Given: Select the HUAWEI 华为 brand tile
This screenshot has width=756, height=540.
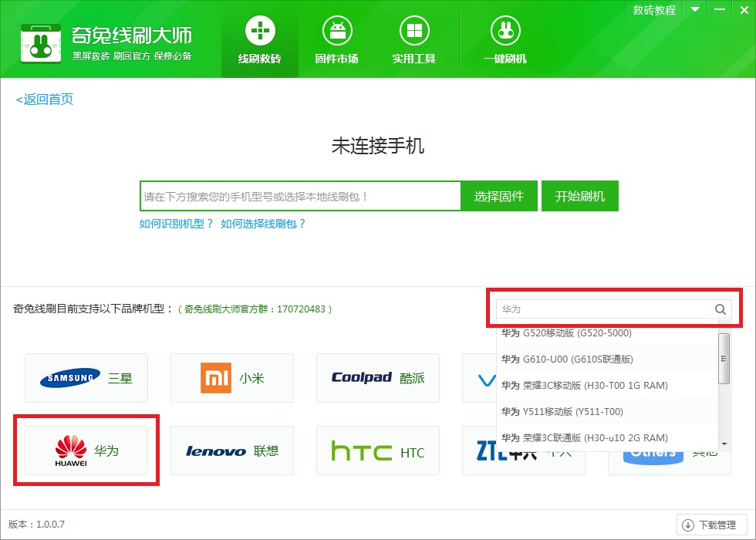Looking at the screenshot, I should click(86, 451).
